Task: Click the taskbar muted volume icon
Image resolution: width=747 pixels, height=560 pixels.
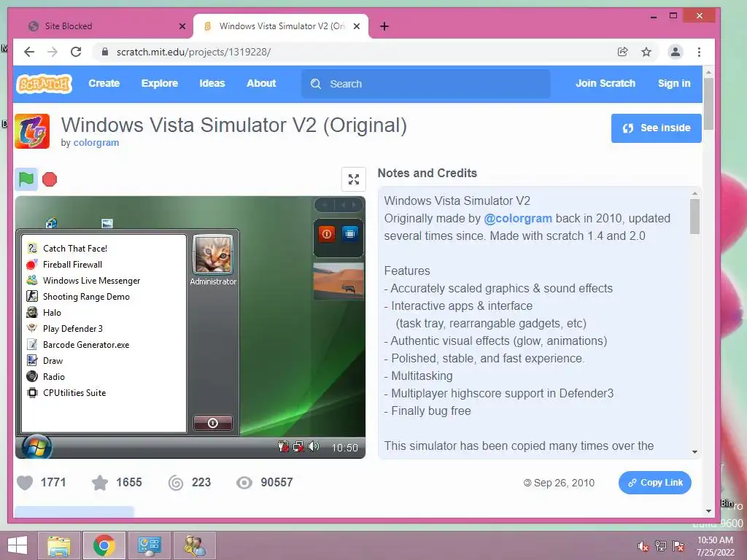Action: pyautogui.click(x=643, y=547)
